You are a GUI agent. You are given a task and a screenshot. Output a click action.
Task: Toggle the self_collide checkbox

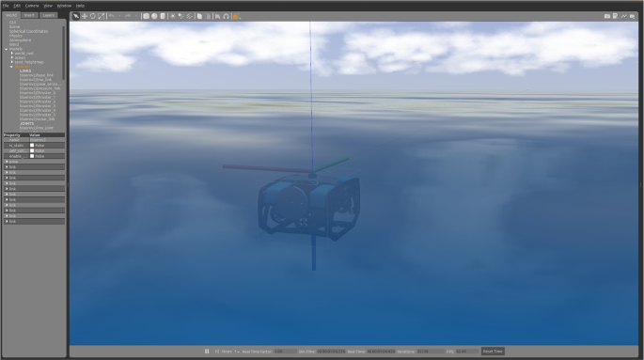coord(32,150)
